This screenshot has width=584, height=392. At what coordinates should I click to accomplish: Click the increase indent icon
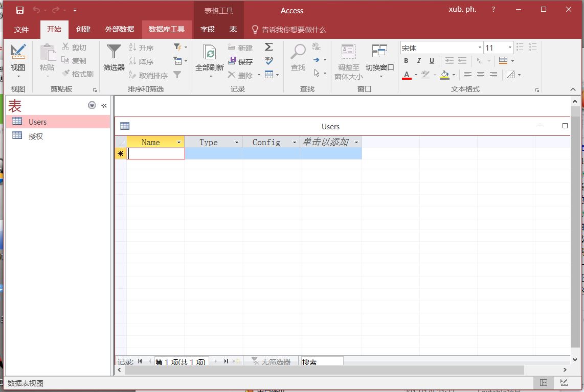pos(450,61)
